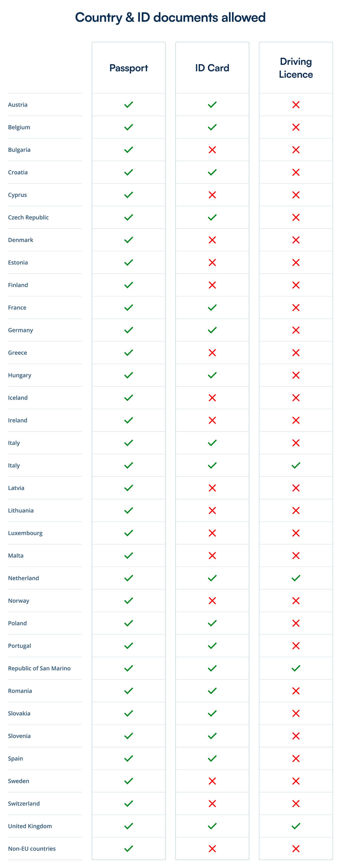Click Greece's red cross under ID Card

click(212, 353)
